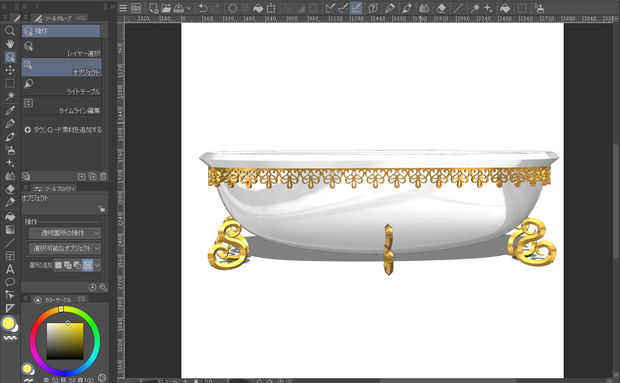Toggle the highlighted Snap to grid button
This screenshot has width=620, height=383.
point(356,8)
